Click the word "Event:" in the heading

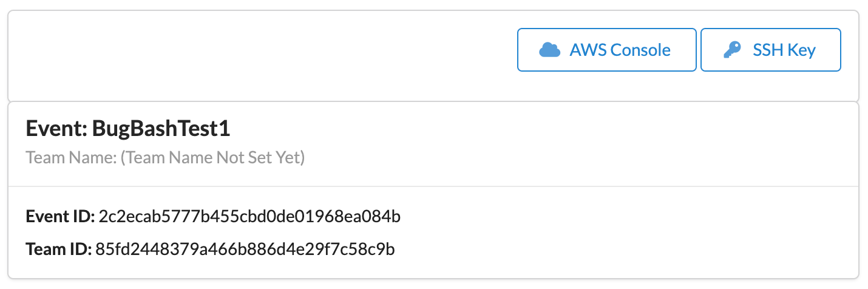click(57, 129)
